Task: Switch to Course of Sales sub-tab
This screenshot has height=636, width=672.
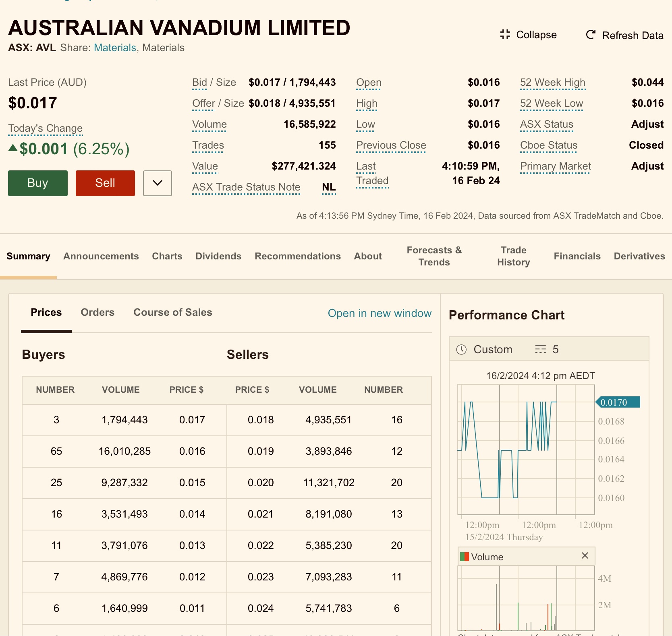Action: (173, 313)
